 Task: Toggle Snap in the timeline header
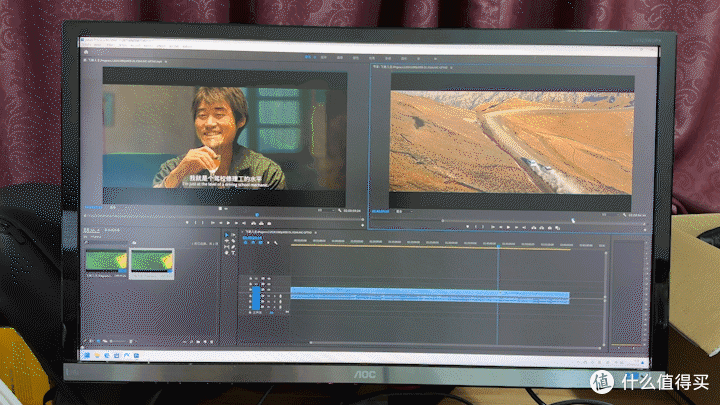pos(253,242)
